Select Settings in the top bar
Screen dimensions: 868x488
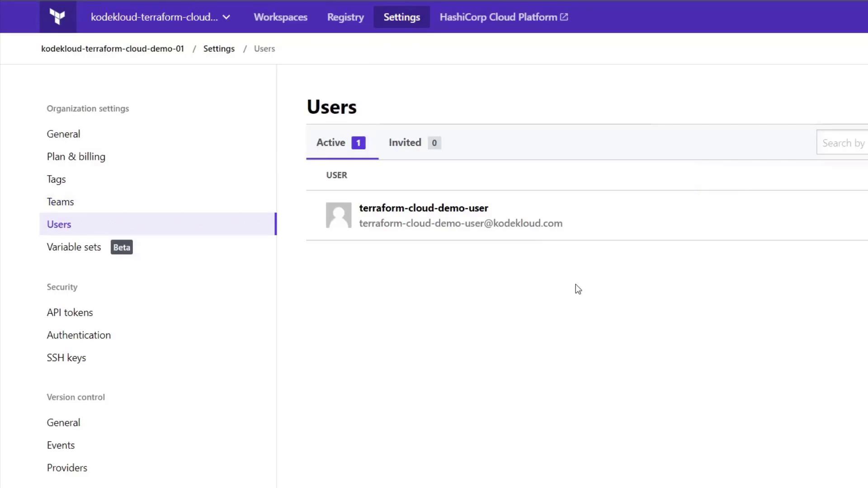(401, 17)
